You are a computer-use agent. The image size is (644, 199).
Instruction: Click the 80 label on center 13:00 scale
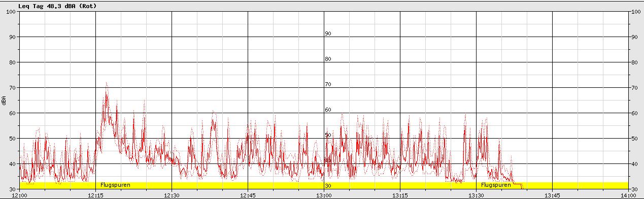point(328,59)
